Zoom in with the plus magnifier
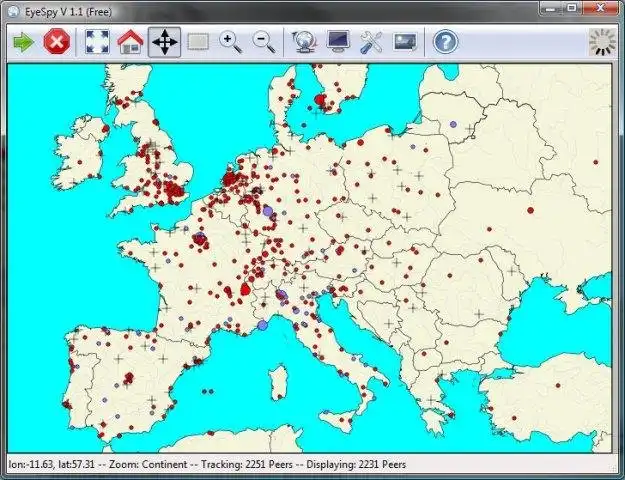625x480 pixels. click(231, 42)
